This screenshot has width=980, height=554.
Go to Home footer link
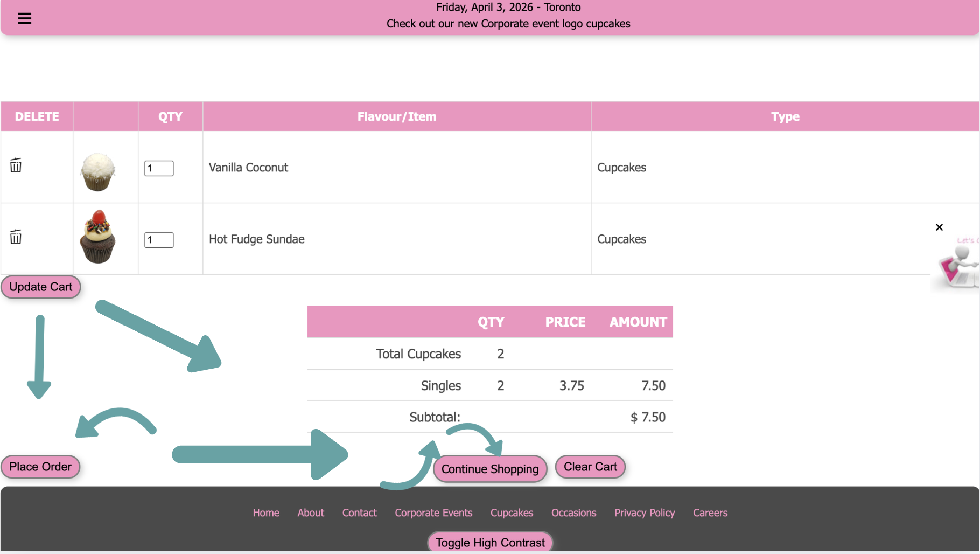point(266,513)
